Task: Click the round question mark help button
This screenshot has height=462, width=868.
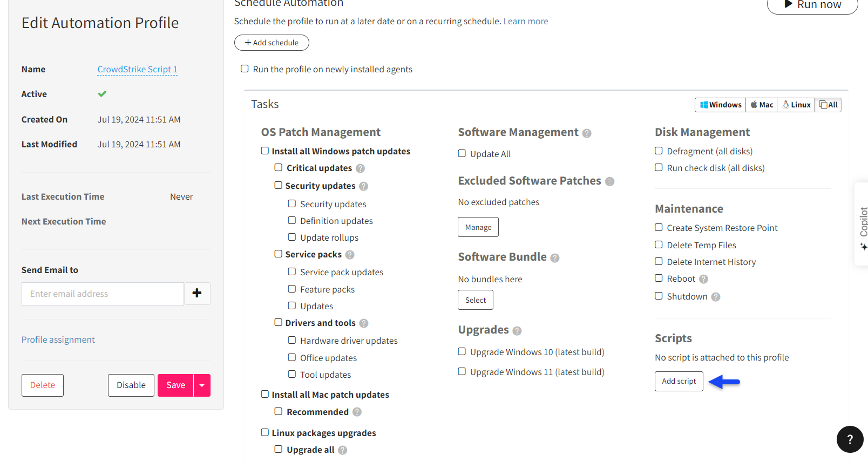Action: coord(850,439)
